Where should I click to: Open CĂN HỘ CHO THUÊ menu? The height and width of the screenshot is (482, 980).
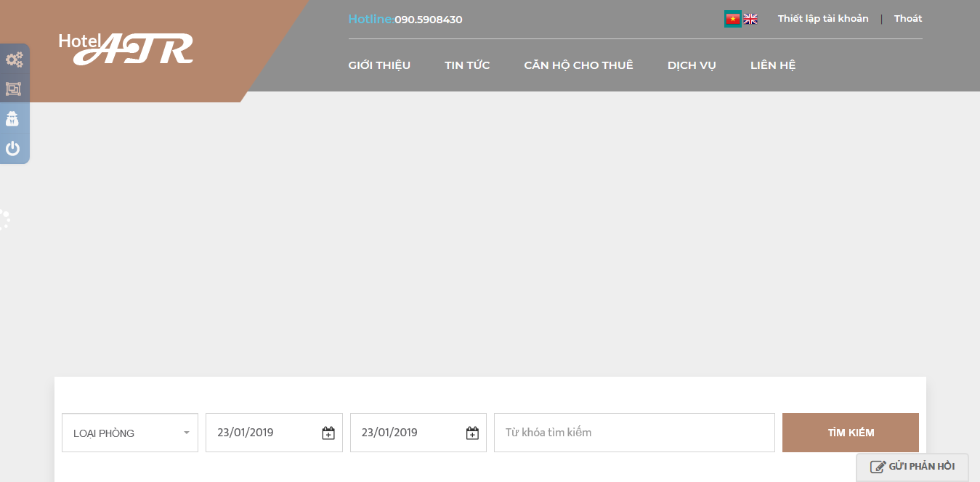[x=578, y=65]
